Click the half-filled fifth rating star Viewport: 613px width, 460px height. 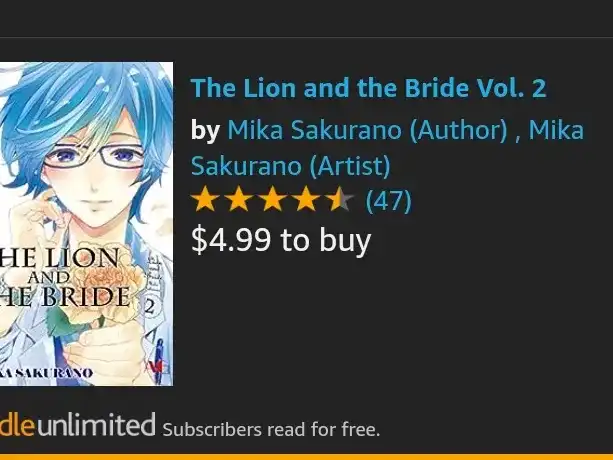(340, 199)
